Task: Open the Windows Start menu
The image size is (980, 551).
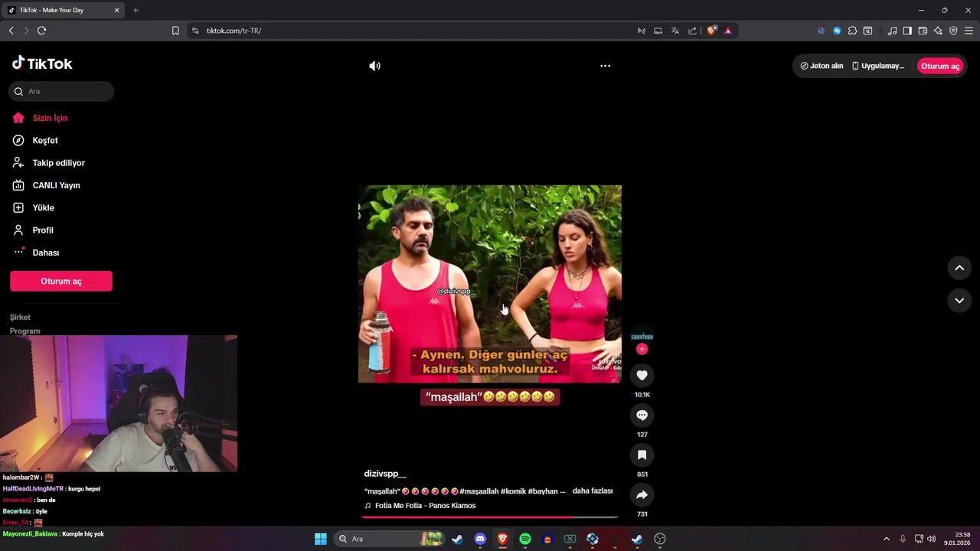Action: coord(321,539)
